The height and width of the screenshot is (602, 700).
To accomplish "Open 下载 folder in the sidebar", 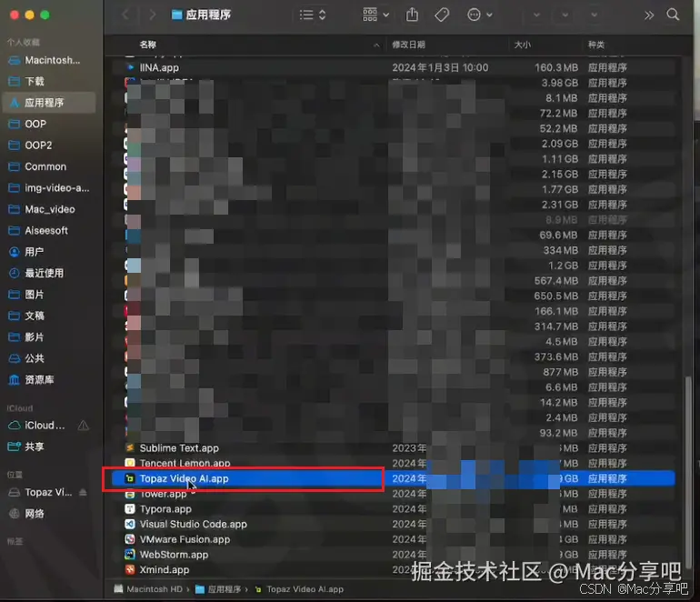I will tap(49, 81).
